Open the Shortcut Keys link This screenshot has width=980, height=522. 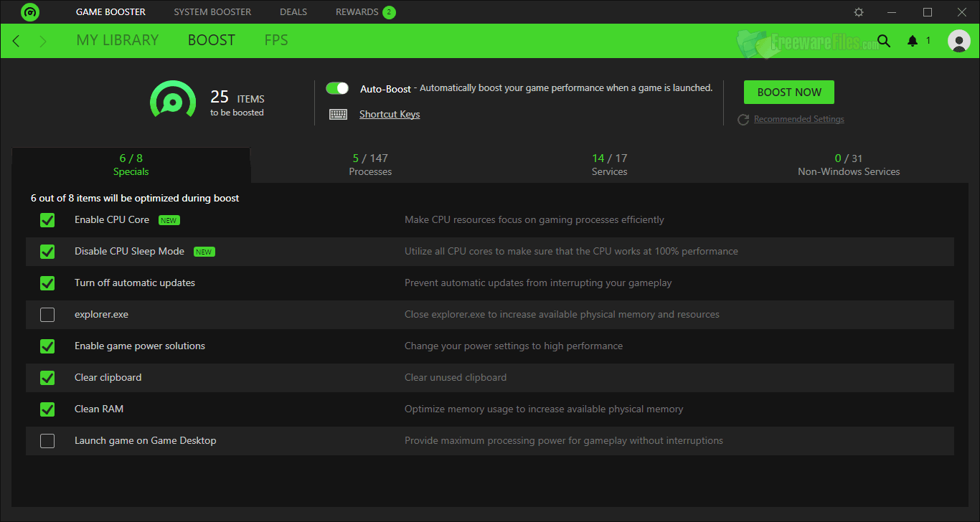coord(389,113)
